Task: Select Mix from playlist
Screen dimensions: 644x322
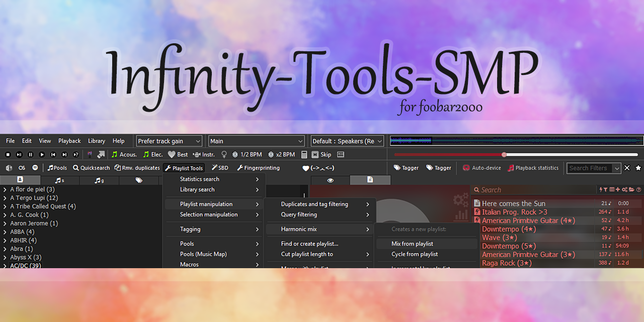Action: [x=426, y=243]
